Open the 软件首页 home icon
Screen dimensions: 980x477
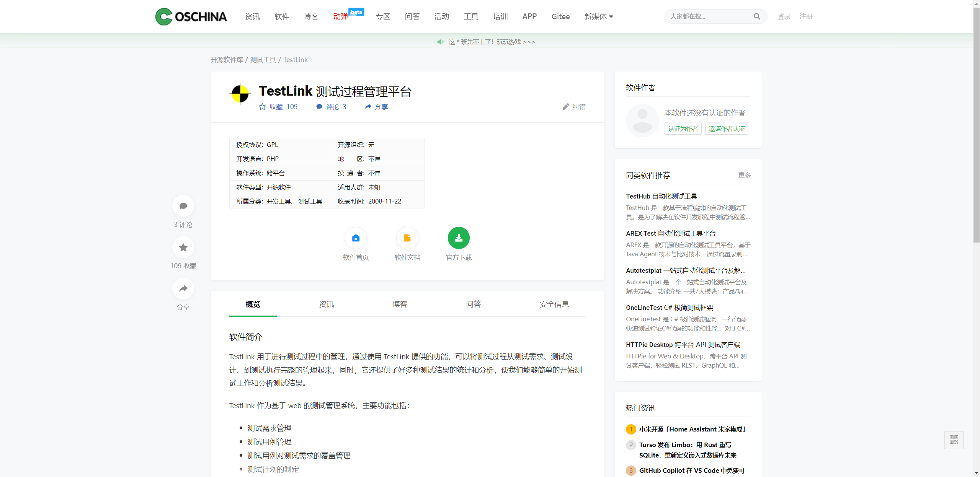(x=356, y=238)
